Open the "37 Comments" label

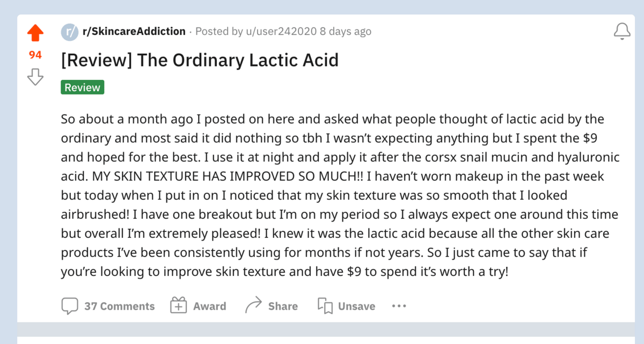pos(119,306)
